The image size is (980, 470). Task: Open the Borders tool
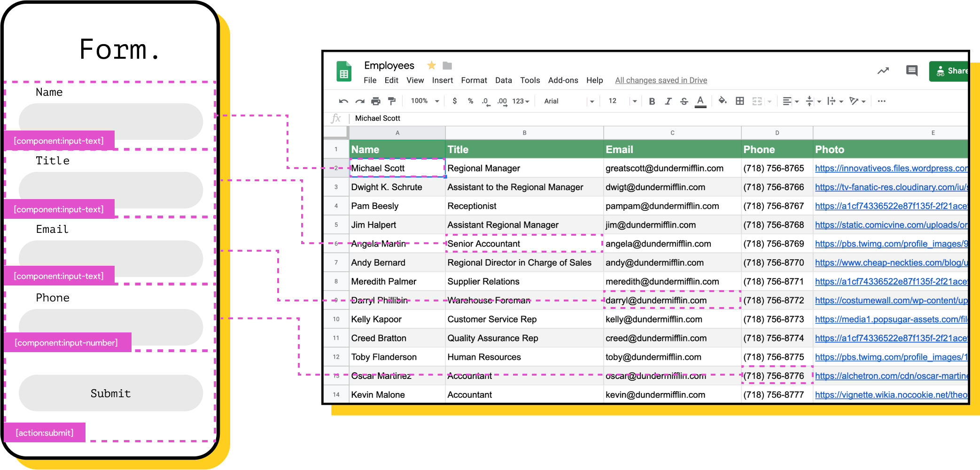pyautogui.click(x=740, y=101)
